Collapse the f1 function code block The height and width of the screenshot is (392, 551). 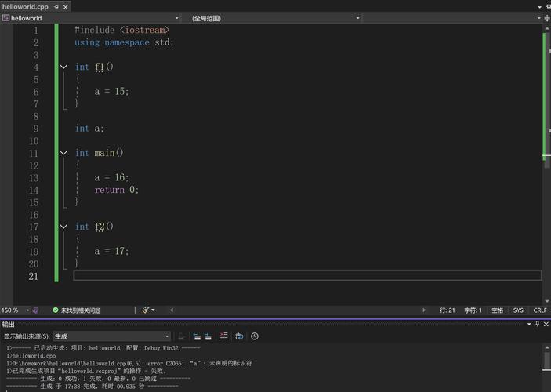[64, 67]
